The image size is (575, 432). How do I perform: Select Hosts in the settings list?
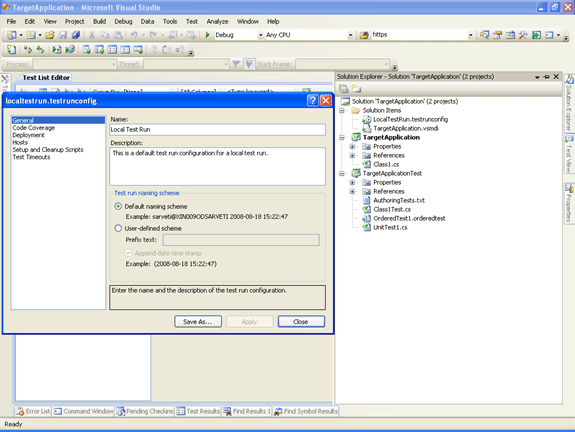[x=20, y=143]
